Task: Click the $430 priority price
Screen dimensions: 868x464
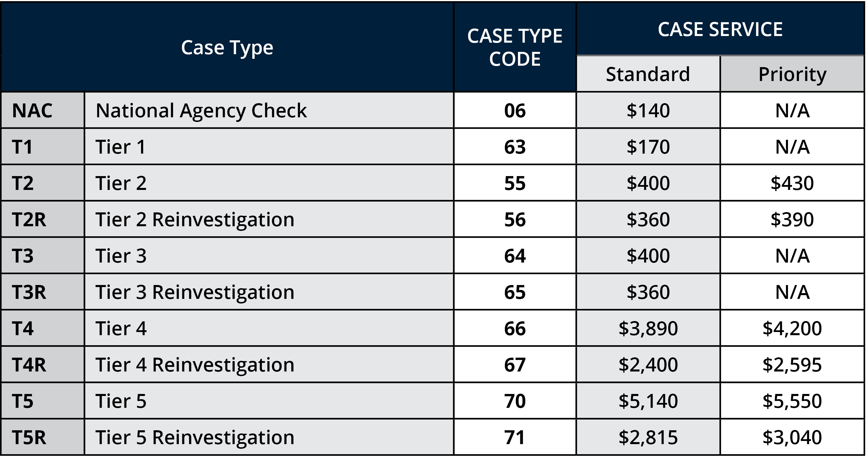Action: tap(792, 183)
